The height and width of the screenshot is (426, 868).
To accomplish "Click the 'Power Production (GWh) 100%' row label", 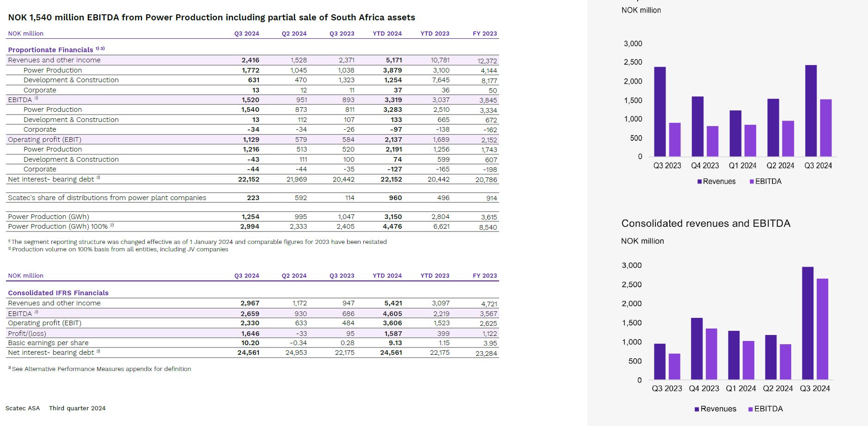I will [58, 226].
